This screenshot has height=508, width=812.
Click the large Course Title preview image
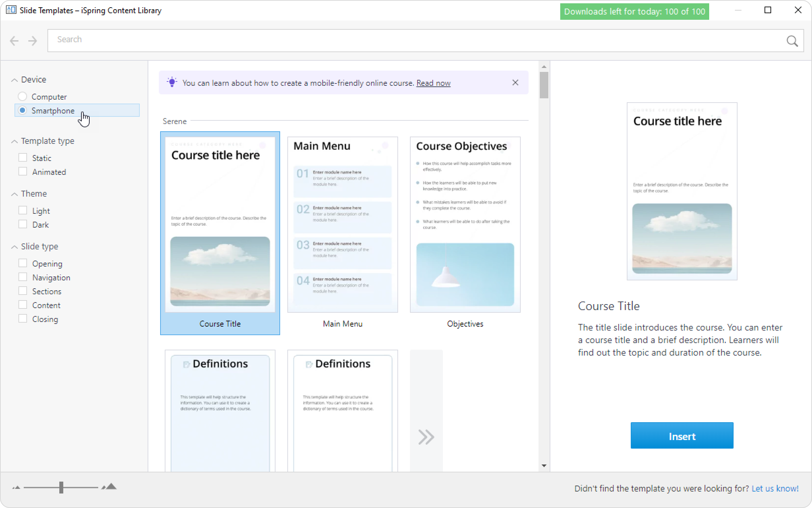682,191
